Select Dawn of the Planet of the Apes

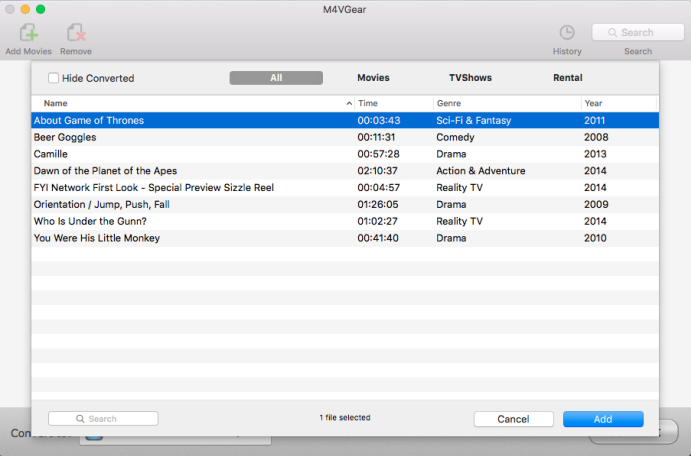345,171
